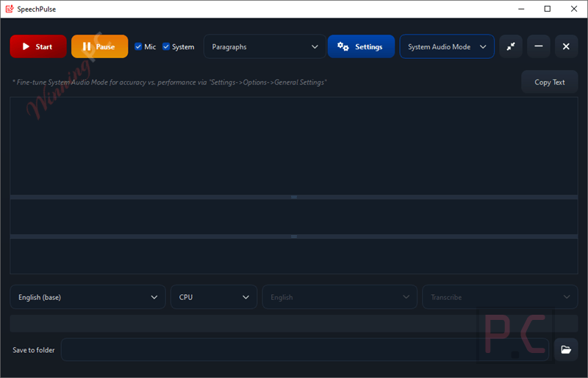Click the in-app minimize dash icon

pos(539,46)
